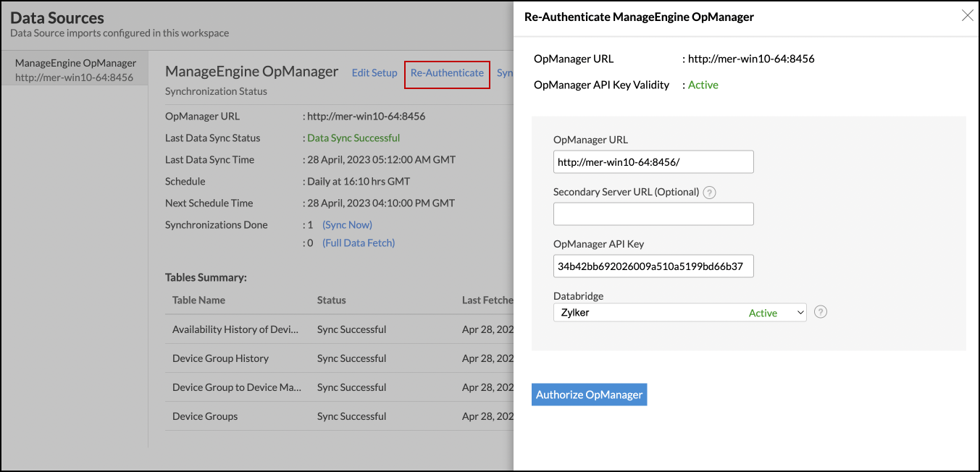Select the Device Groups table row
Screen dimensions: 980x472
(x=205, y=416)
